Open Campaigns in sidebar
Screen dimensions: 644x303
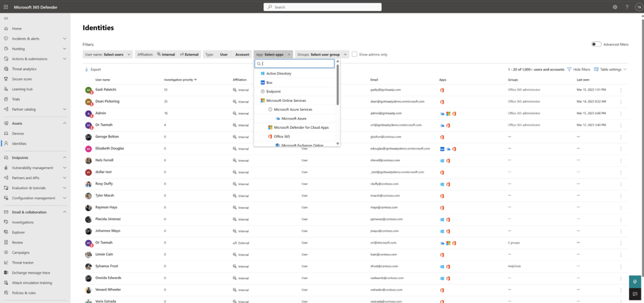[20, 253]
